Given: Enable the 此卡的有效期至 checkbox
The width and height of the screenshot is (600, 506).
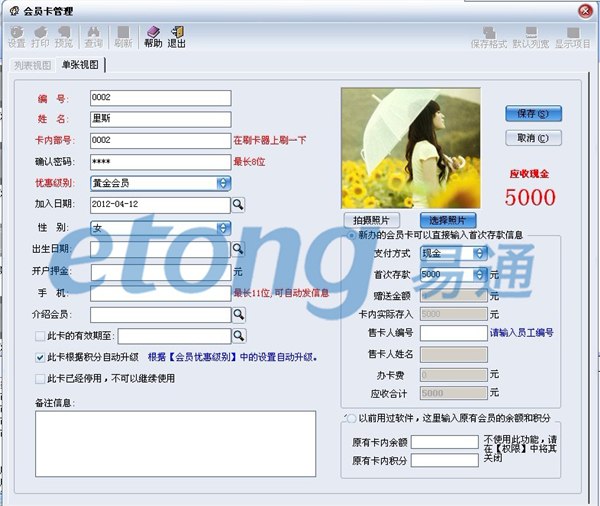Looking at the screenshot, I should pyautogui.click(x=40, y=336).
